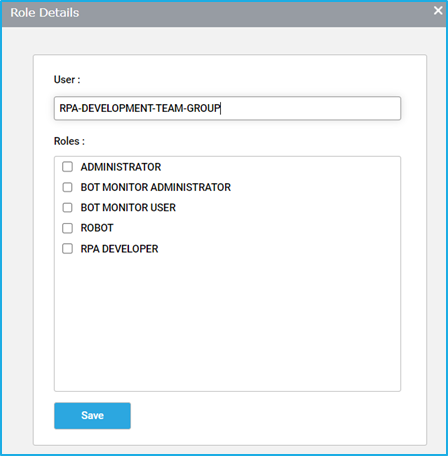448x456 pixels.
Task: Click the RPA-DEVELOPMENT-TEAM-GROUP text in User field
Action: 140,108
